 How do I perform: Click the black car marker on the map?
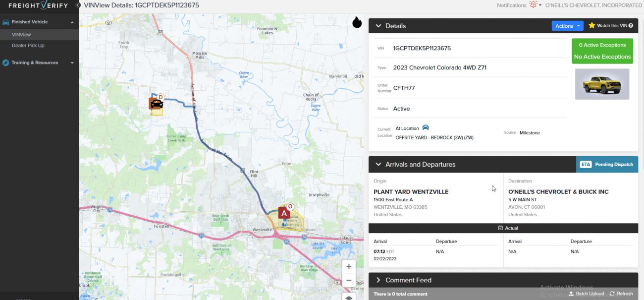tap(157, 104)
